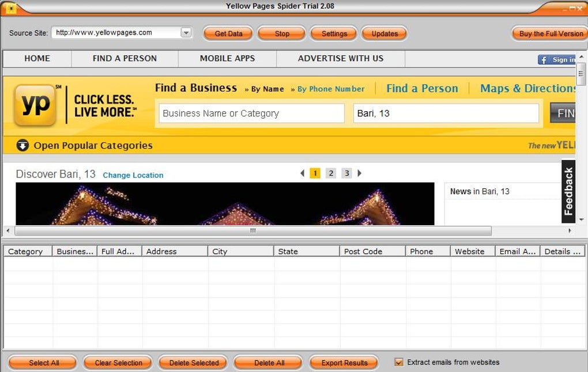
Task: Click the Export Results button
Action: pos(344,363)
